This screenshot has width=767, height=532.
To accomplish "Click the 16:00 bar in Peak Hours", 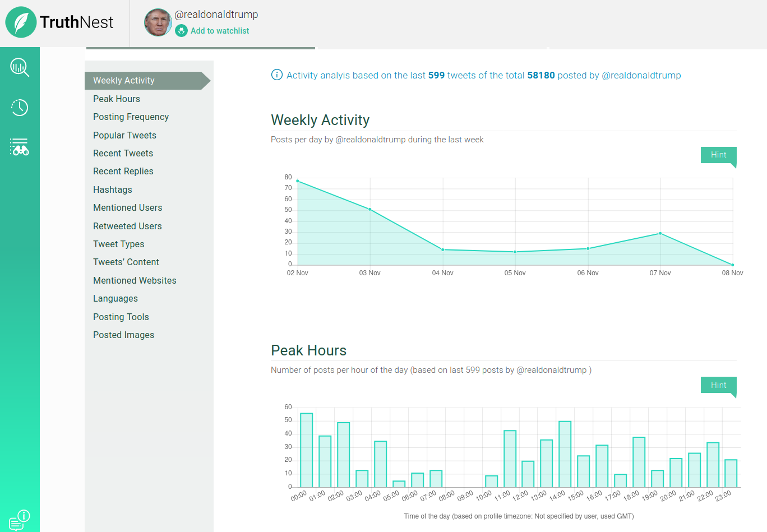I will (x=602, y=466).
